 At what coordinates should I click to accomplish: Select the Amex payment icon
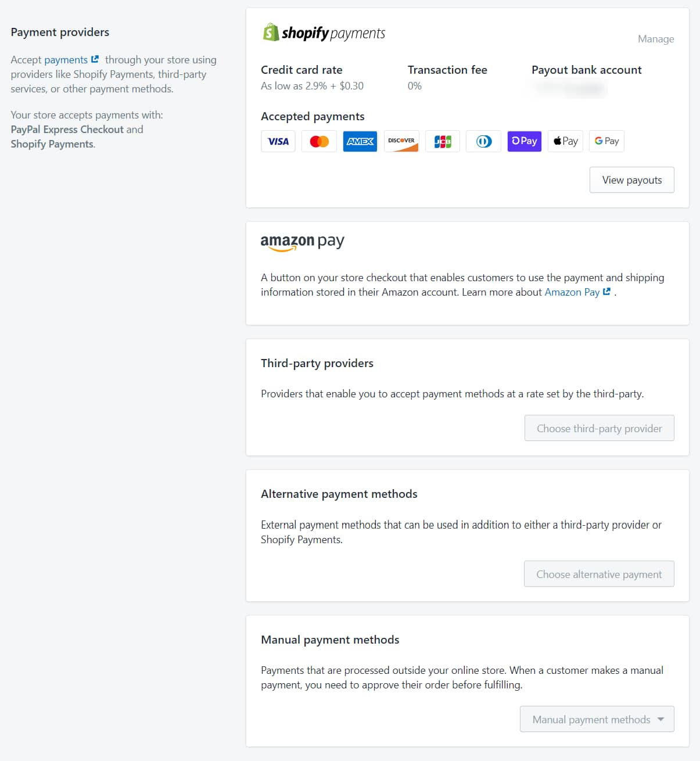tap(360, 141)
